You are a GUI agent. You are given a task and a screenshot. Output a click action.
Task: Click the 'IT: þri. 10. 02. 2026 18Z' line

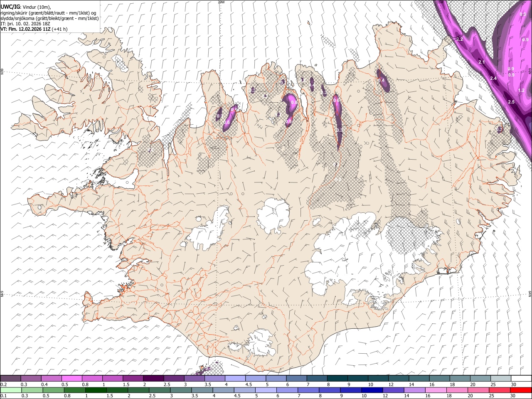[x=26, y=24]
